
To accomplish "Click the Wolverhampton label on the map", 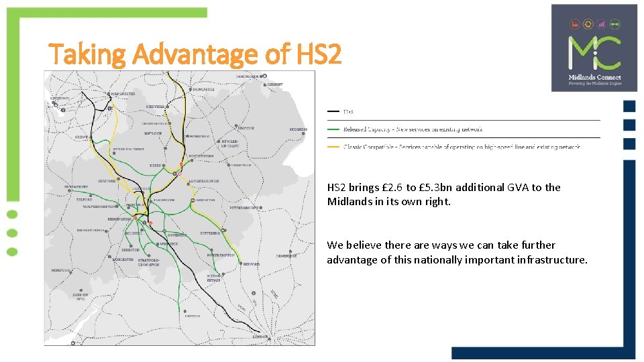I will click(x=99, y=206).
